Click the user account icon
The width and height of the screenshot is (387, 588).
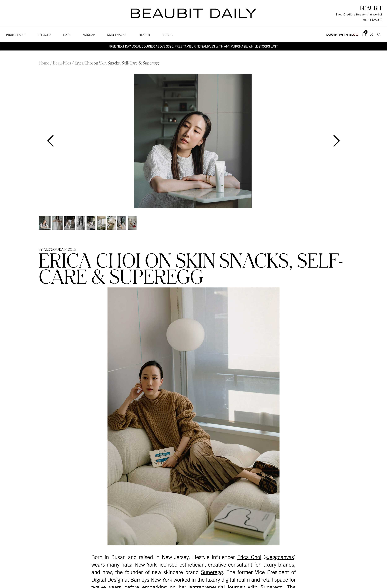coord(371,35)
